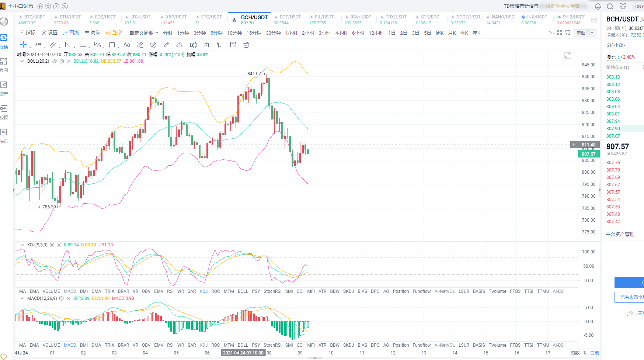Image resolution: width=644 pixels, height=360 pixels.
Task: Click the TD策略有新信号 notice link
Action: [x=521, y=6]
